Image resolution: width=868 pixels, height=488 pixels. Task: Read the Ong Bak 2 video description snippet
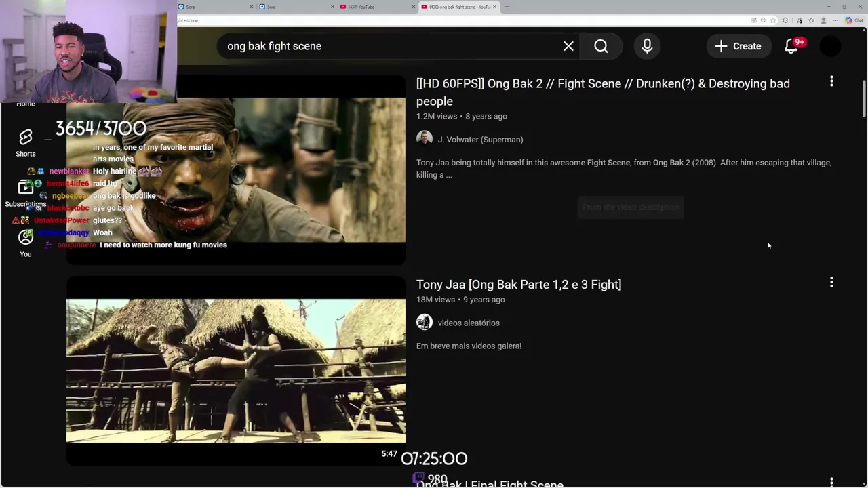pos(624,169)
